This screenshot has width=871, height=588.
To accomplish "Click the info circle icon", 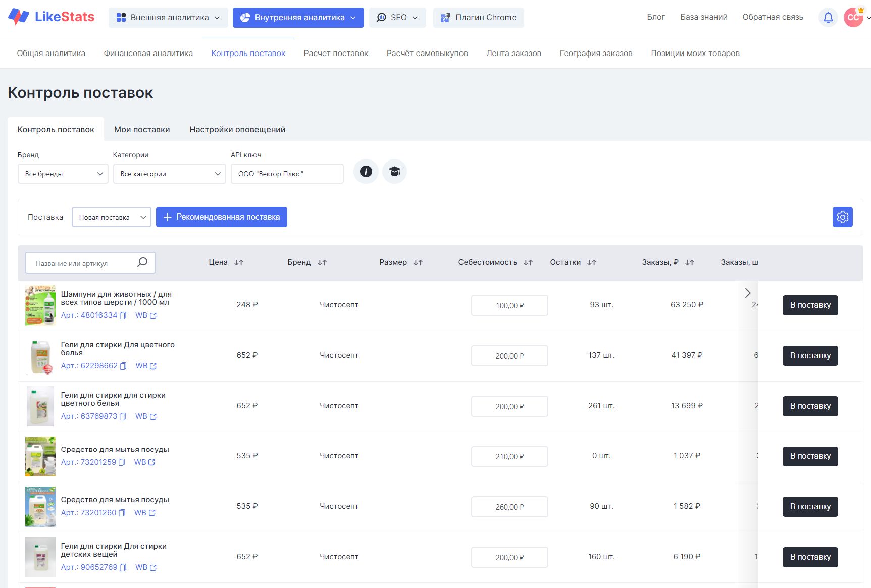I will (x=366, y=172).
